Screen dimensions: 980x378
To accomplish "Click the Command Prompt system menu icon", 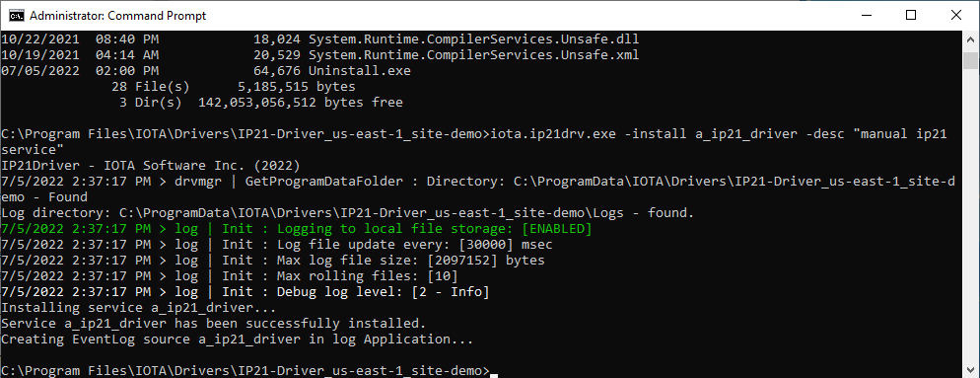I will pyautogui.click(x=17, y=15).
